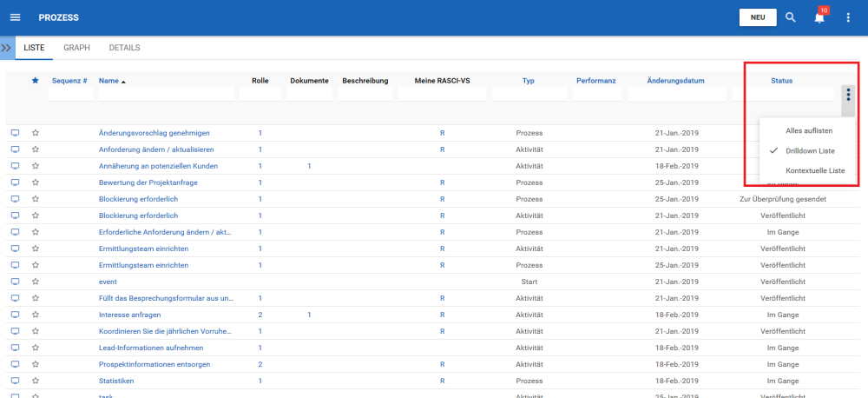The image size is (868, 398).
Task: Open monitor icon for Bewertung der Projektanfrage
Action: 16,182
